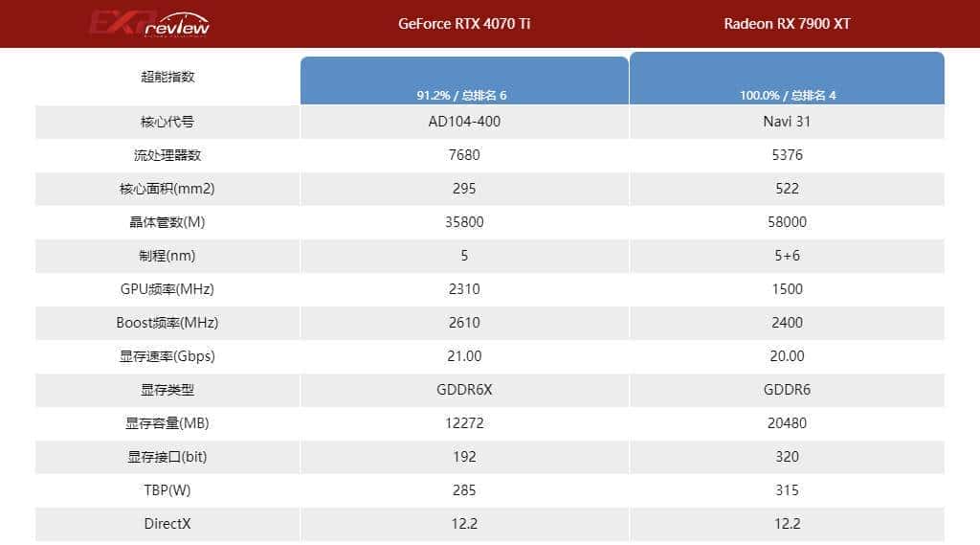Click the EXPreview logo
980x545 pixels.
[x=148, y=23]
